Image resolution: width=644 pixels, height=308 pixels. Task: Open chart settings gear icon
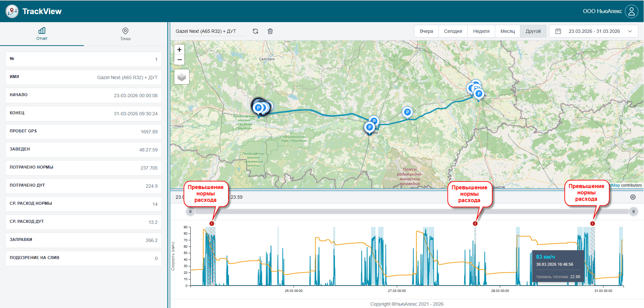(633, 197)
